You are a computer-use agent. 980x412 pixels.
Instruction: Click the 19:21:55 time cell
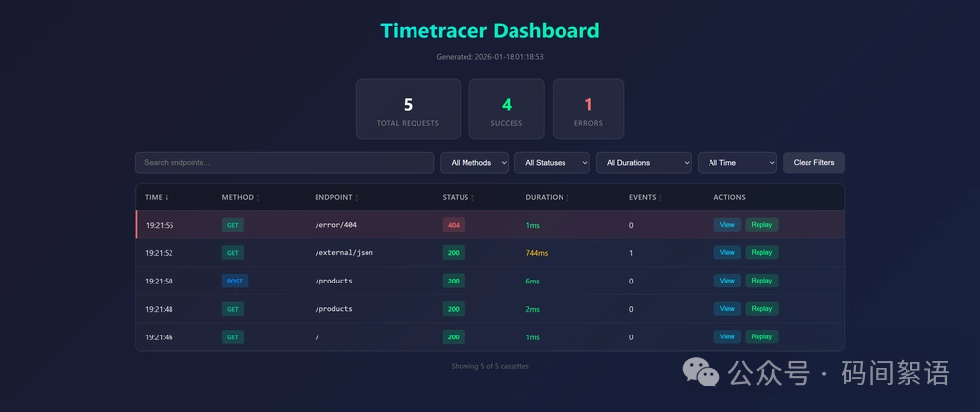[x=160, y=225]
